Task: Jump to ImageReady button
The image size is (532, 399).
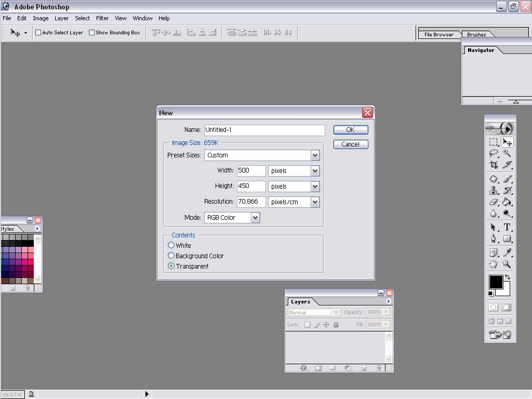Action: [x=500, y=335]
